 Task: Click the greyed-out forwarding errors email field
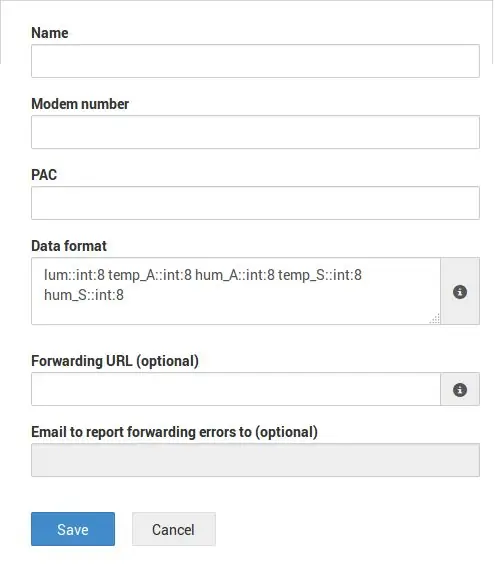point(255,460)
